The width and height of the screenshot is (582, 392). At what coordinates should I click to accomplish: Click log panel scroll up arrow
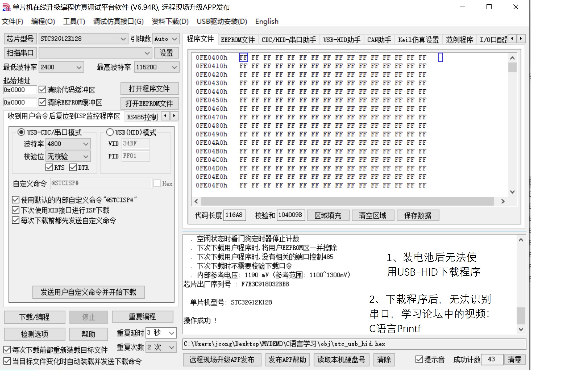point(521,240)
